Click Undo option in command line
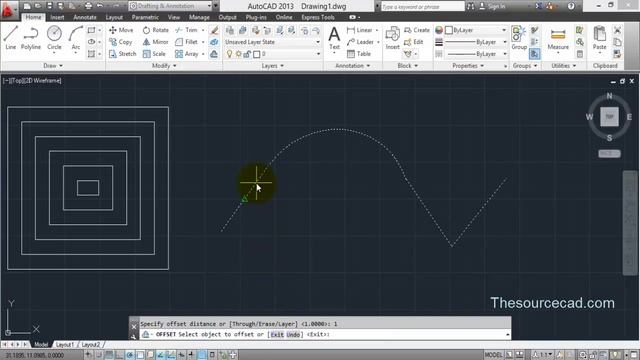Viewport: 640px width, 360px height. [x=293, y=335]
